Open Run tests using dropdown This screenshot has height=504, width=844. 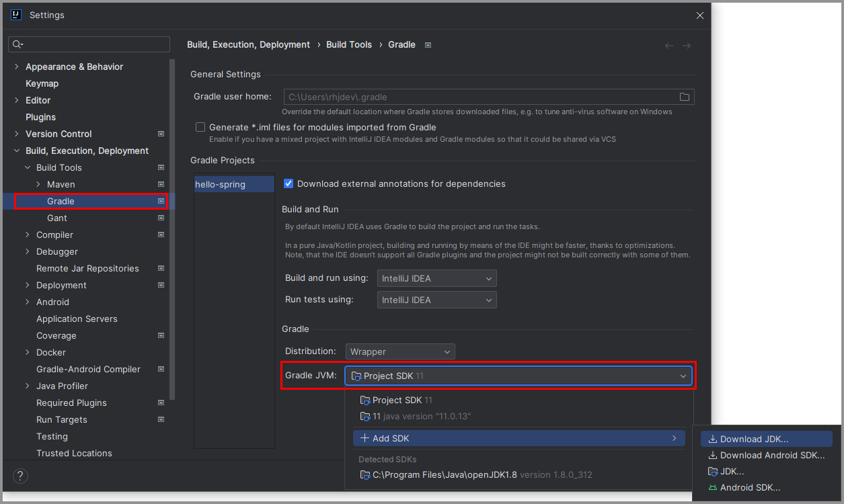[437, 300]
